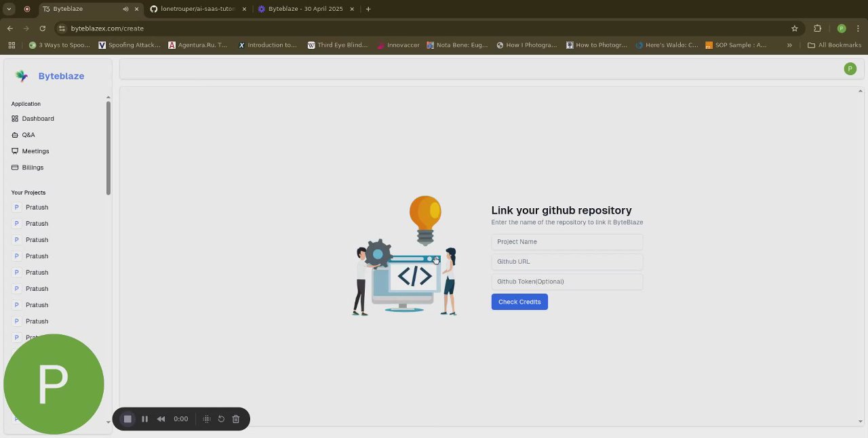Click the Q&A bot icon
This screenshot has width=868, height=438.
coord(15,135)
